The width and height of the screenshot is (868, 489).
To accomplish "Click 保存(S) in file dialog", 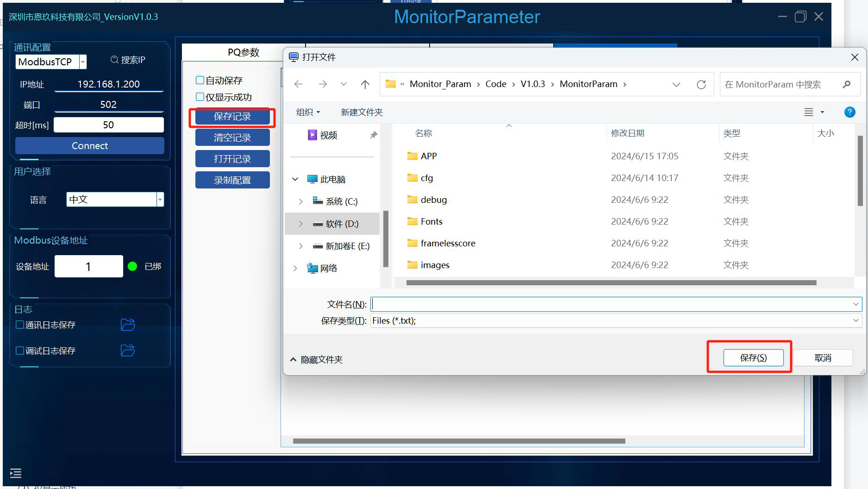I will pyautogui.click(x=753, y=357).
